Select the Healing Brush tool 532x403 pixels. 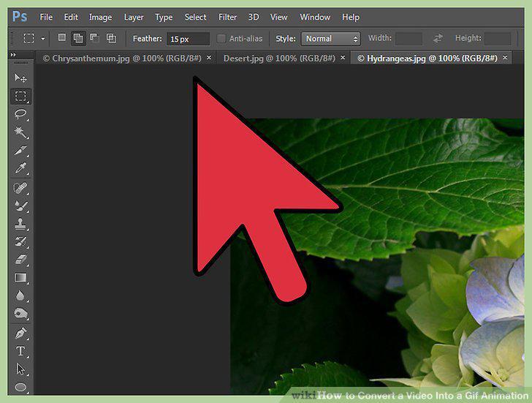click(20, 188)
